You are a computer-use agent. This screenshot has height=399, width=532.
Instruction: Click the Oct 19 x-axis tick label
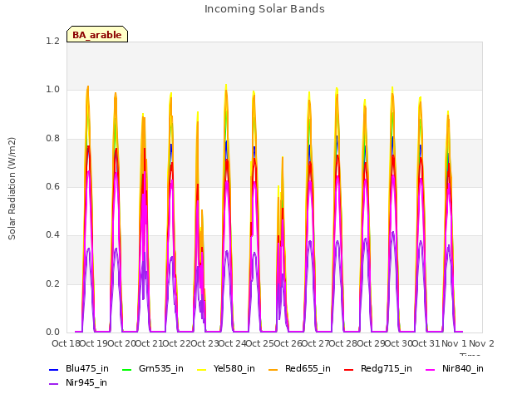coord(94,343)
